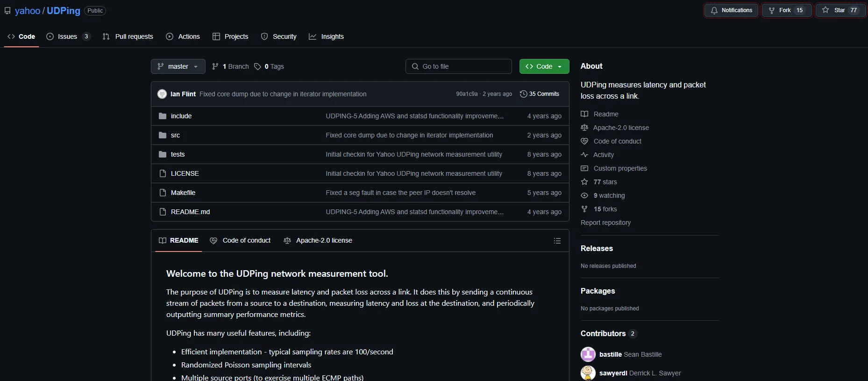Click the heart icon beside Code of conduct in About
The width and height of the screenshot is (868, 381).
[x=584, y=141]
